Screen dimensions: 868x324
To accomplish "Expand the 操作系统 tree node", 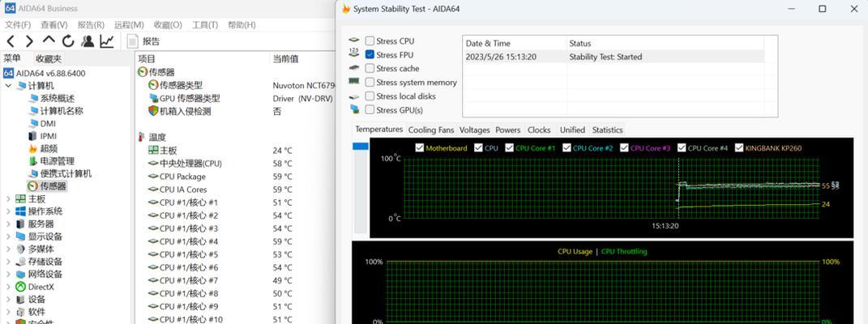I will 8,211.
